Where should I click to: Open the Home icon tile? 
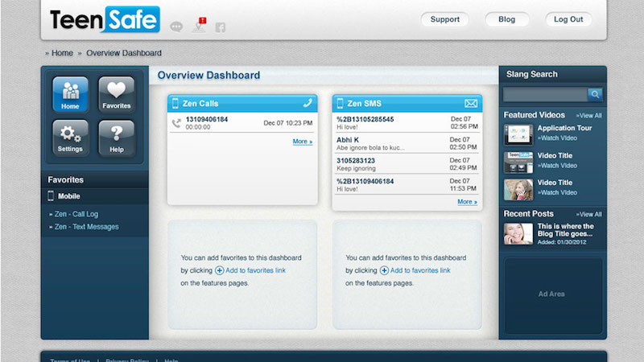tap(70, 94)
